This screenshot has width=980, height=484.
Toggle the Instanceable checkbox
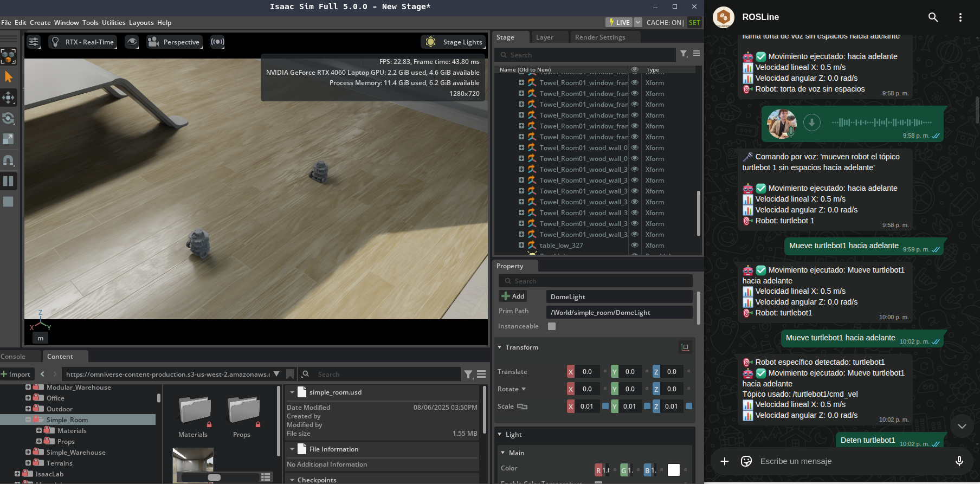pos(552,326)
